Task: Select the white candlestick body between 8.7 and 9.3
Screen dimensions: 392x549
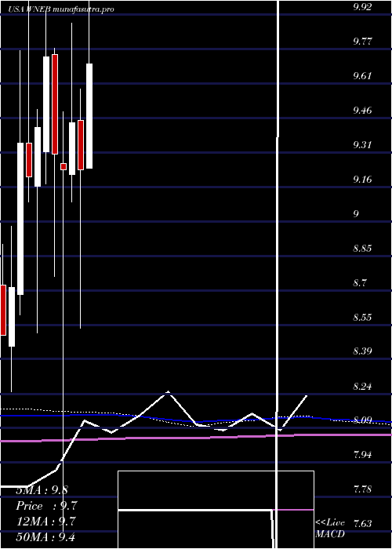Action: (20, 219)
